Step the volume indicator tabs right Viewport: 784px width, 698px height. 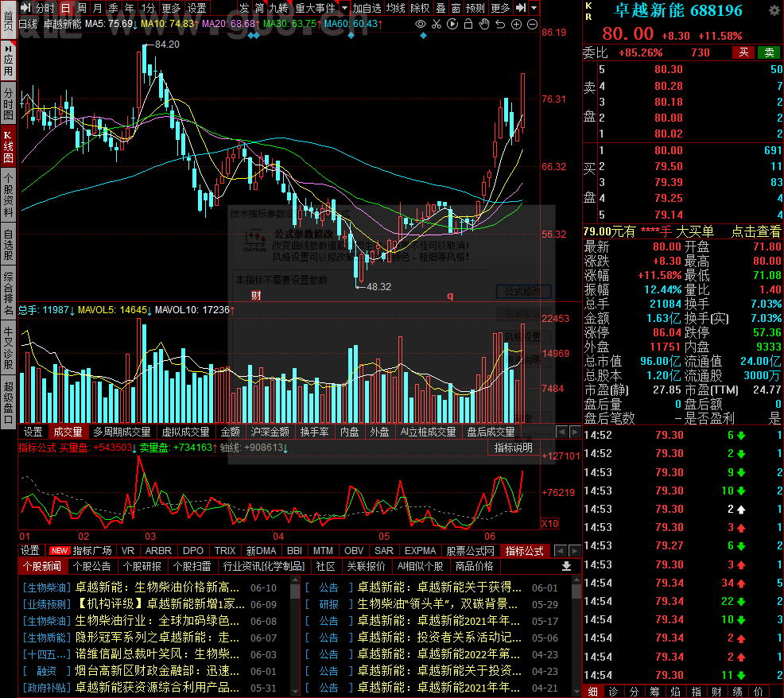[x=574, y=432]
